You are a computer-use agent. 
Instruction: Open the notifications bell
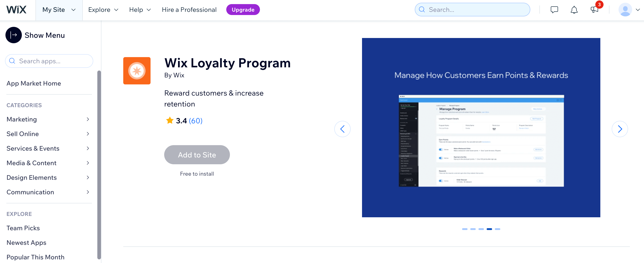[574, 10]
